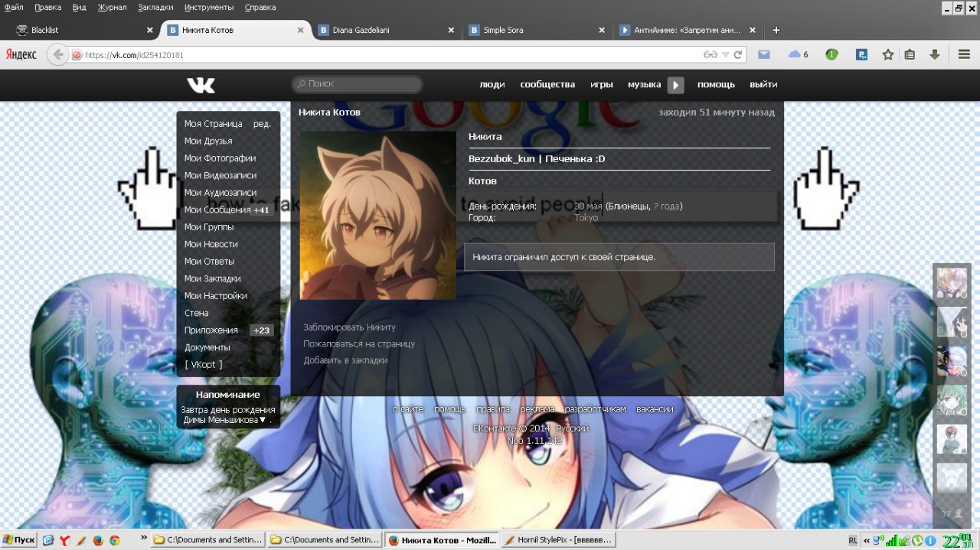Open the Правка menu

pos(47,7)
